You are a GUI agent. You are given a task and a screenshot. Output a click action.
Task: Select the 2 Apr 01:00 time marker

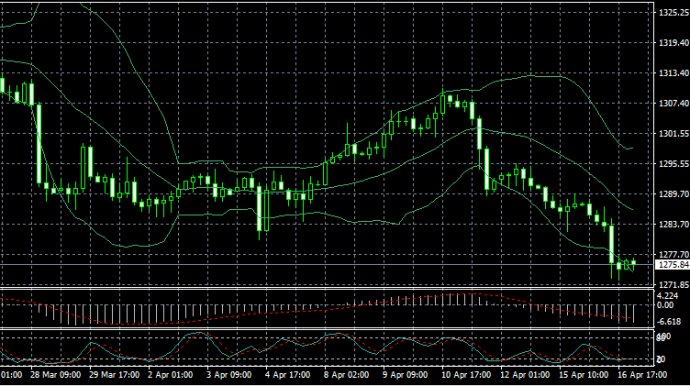pos(170,375)
